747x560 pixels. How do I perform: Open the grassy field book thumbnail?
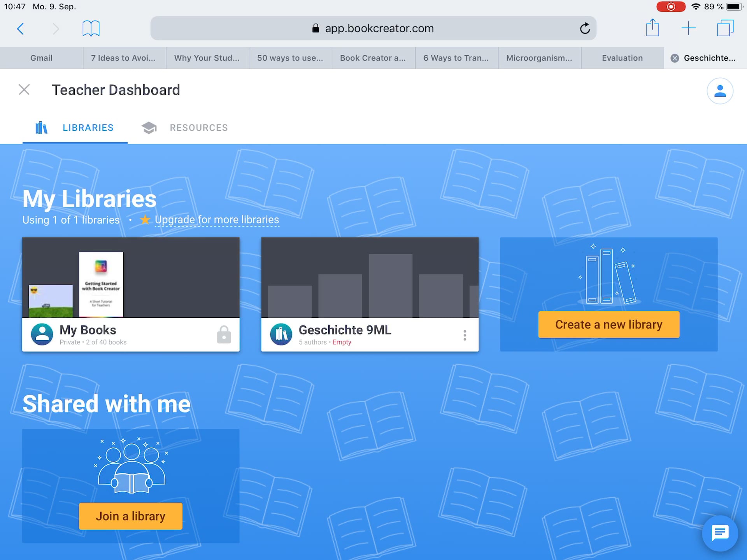(x=51, y=301)
